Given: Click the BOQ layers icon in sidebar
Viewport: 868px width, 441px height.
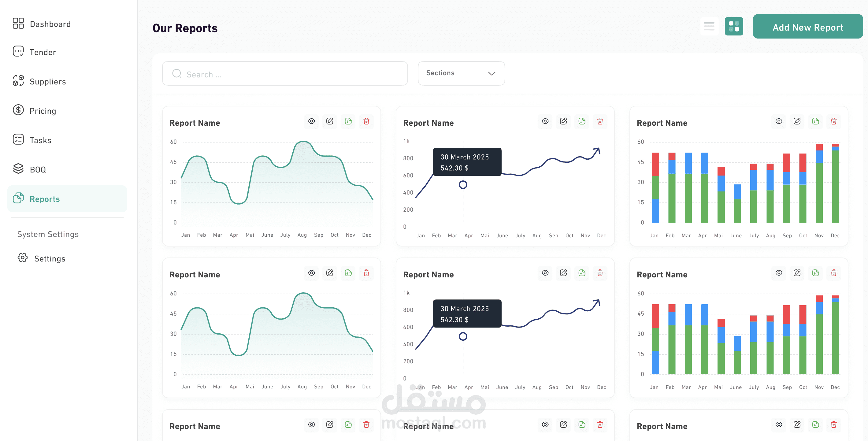Looking at the screenshot, I should click(x=18, y=169).
